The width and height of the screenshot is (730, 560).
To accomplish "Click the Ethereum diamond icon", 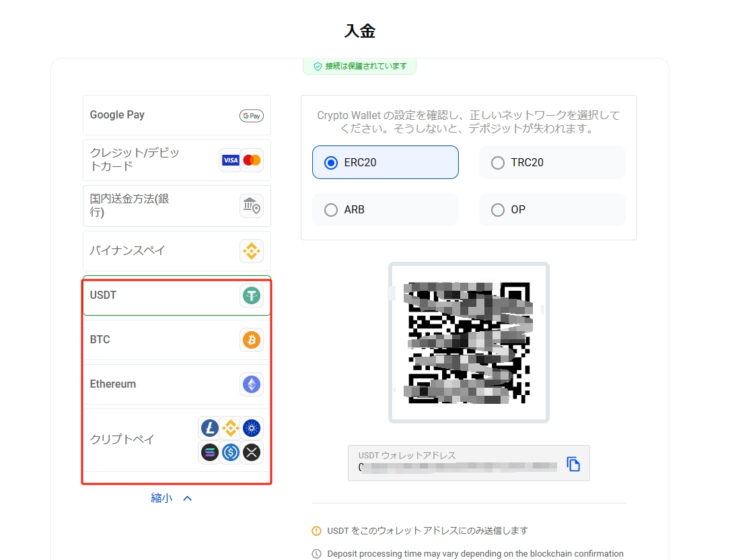I will [x=252, y=384].
